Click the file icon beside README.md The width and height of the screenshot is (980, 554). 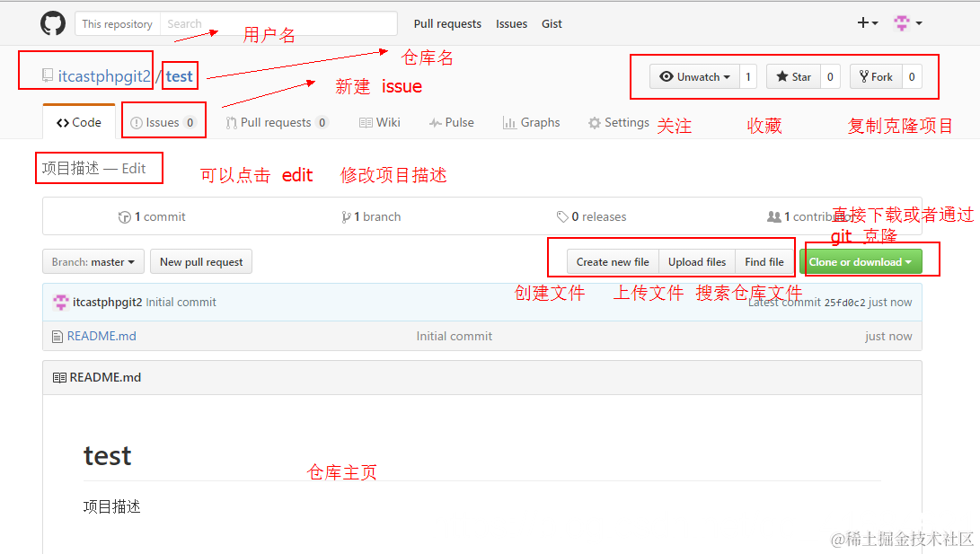pos(57,337)
